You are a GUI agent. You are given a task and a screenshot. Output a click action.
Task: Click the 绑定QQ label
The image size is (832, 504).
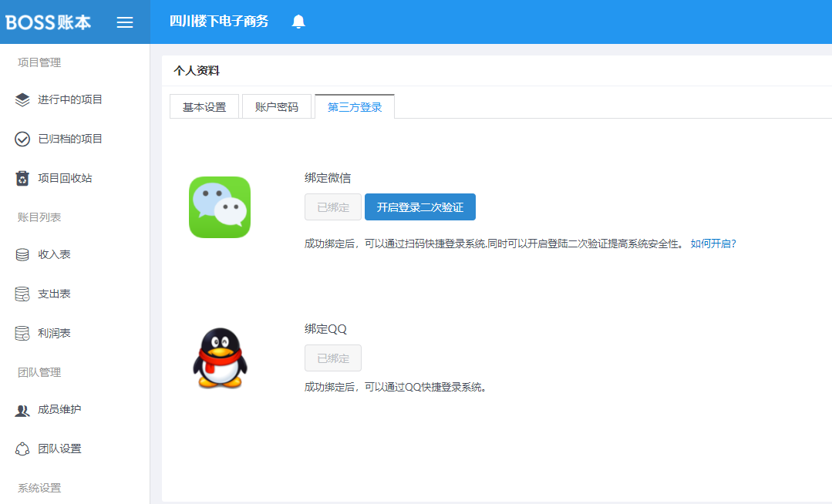[x=325, y=329]
